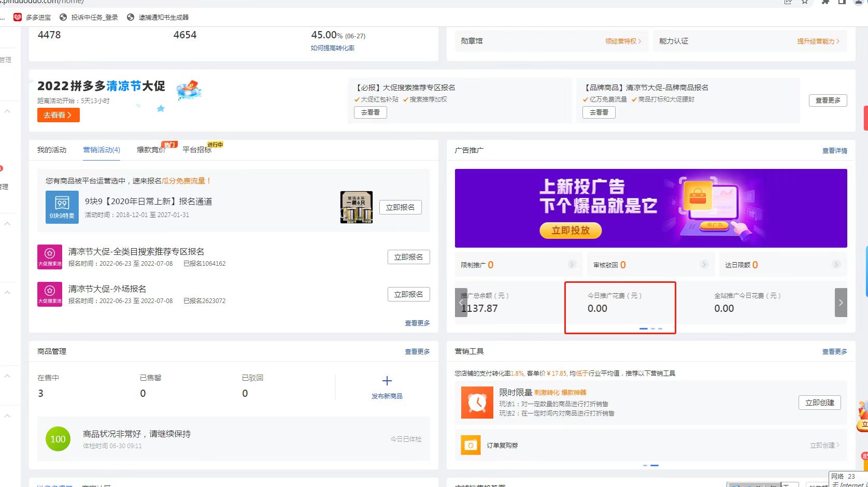This screenshot has width=868, height=487.
Task: Switch to 我的活动 tab
Action: tap(52, 150)
